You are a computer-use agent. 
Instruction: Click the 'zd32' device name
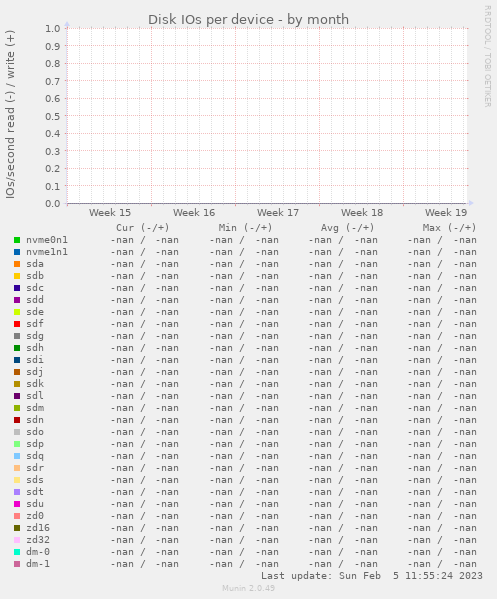38,540
